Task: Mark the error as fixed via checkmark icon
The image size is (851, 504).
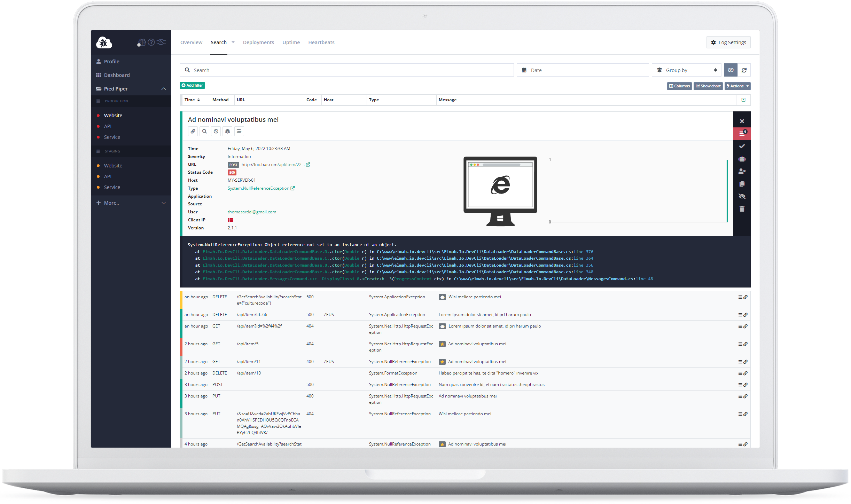Action: click(x=742, y=146)
